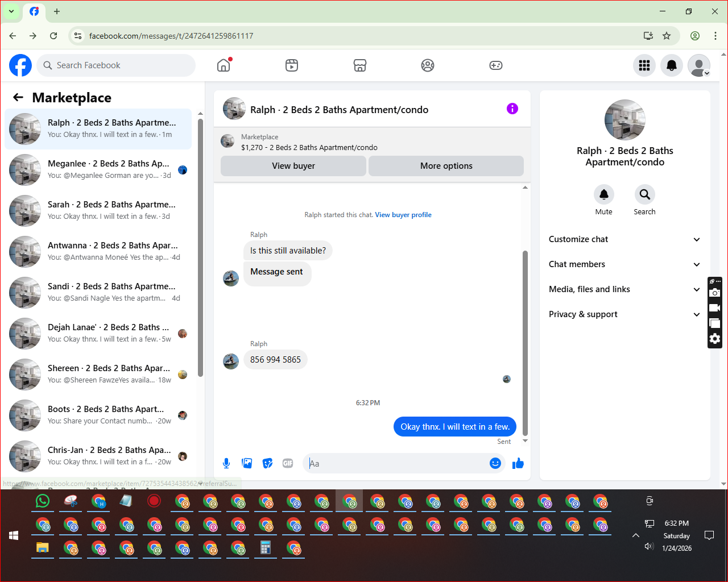Viewport: 728px width, 582px height.
Task: Open Ralph conversation in list
Action: point(98,129)
